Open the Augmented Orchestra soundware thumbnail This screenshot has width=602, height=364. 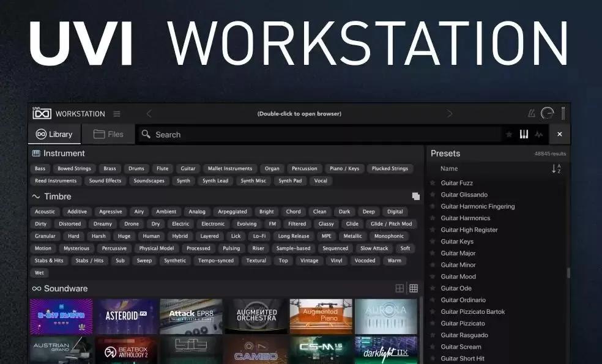pyautogui.click(x=256, y=316)
